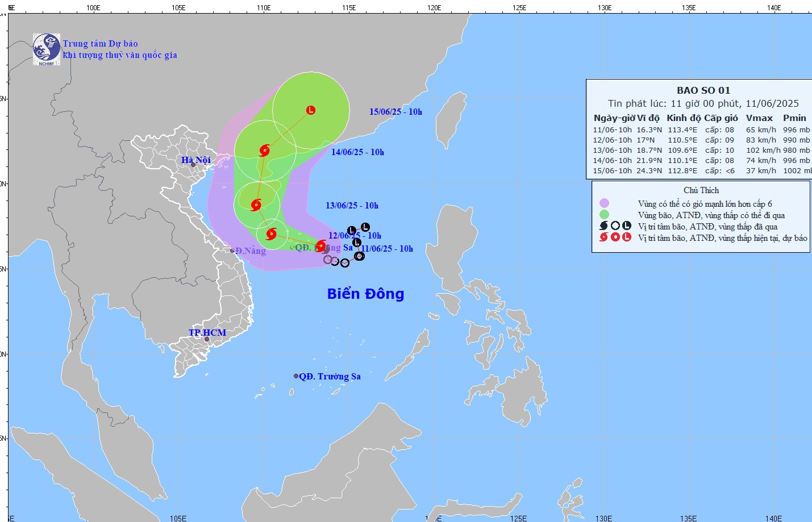Click the purple strong-wind zone swatch in the legend
The width and height of the screenshot is (812, 522).
(x=604, y=203)
